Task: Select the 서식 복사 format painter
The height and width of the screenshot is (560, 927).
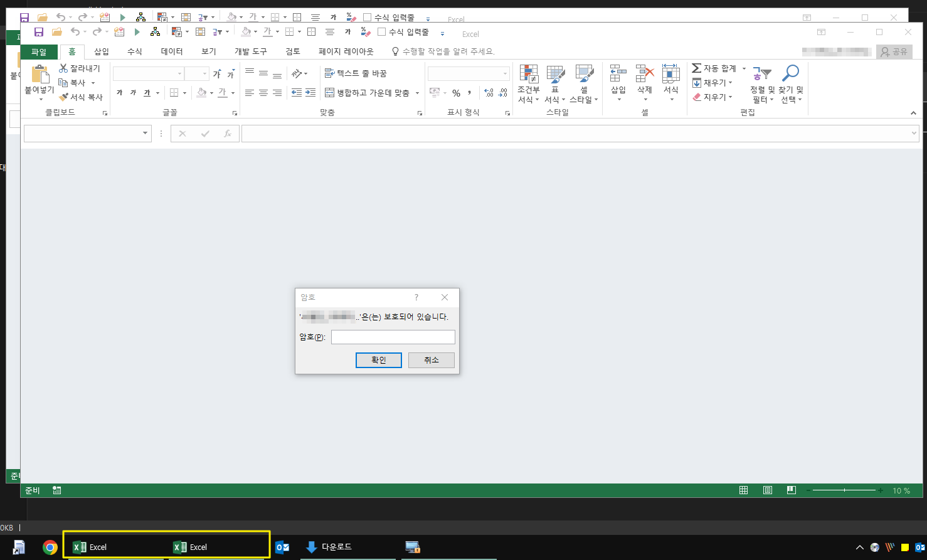Action: 81,97
